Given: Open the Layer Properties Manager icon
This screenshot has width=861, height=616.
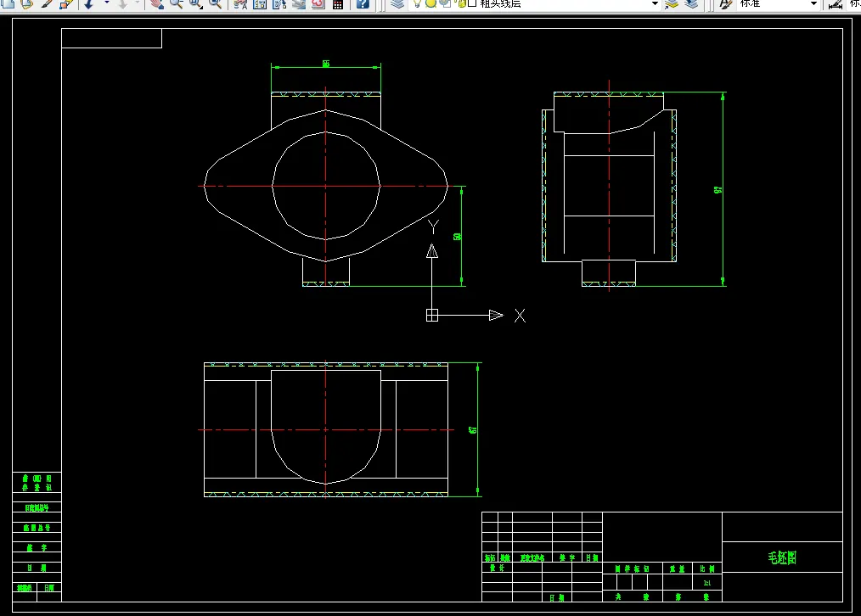Looking at the screenshot, I should (397, 4).
